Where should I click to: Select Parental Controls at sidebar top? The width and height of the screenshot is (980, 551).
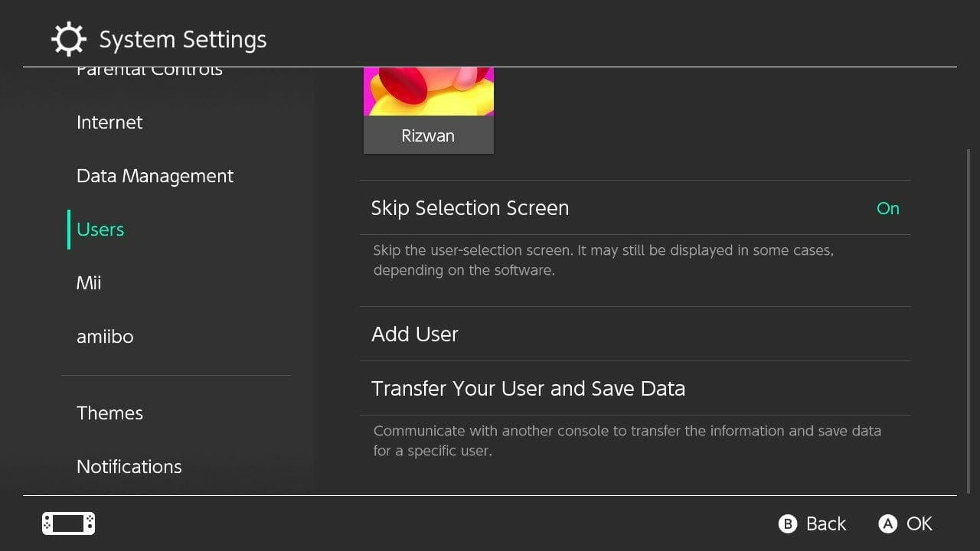point(149,71)
